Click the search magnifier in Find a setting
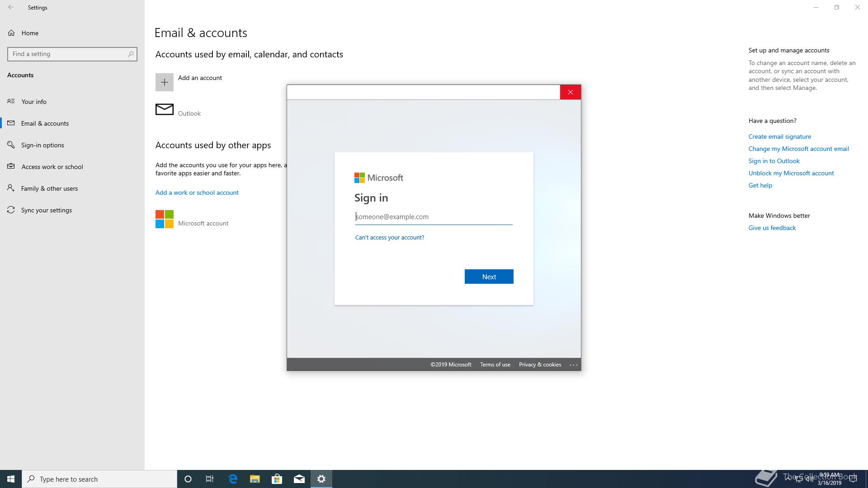The image size is (868, 488). [131, 54]
